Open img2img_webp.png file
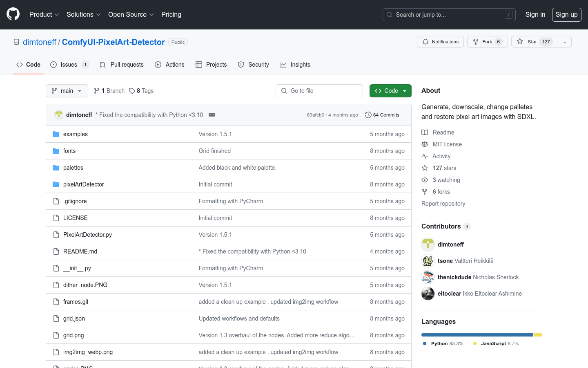This screenshot has width=588, height=368. click(x=88, y=352)
